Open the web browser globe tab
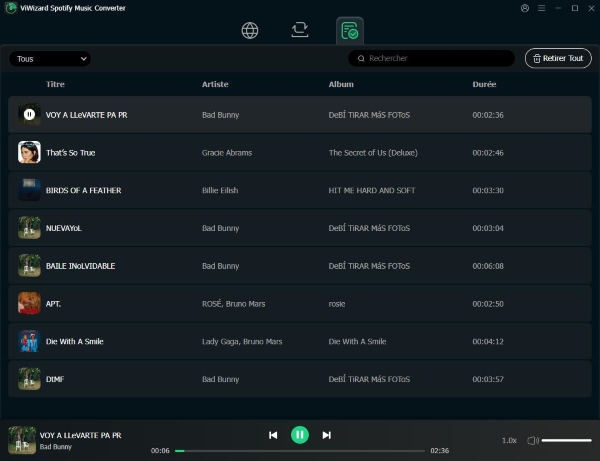This screenshot has width=600, height=461. point(250,30)
